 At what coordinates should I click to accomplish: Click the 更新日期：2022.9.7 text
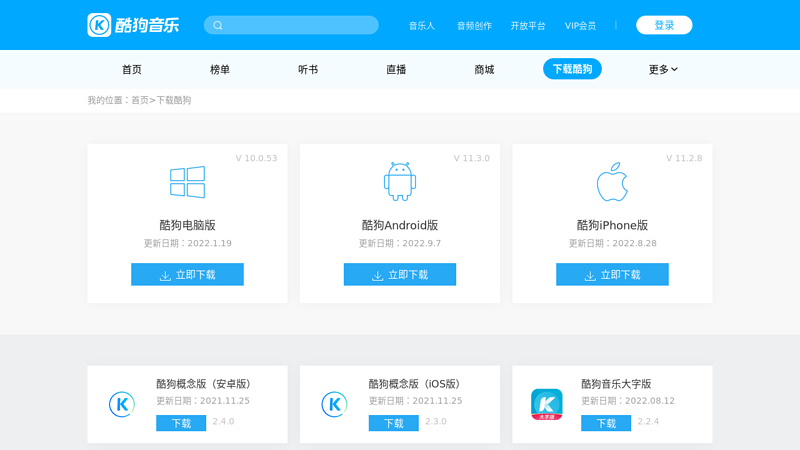tap(400, 243)
